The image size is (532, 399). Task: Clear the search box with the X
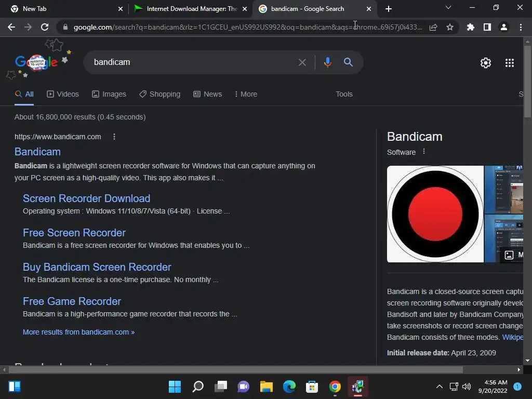[302, 62]
